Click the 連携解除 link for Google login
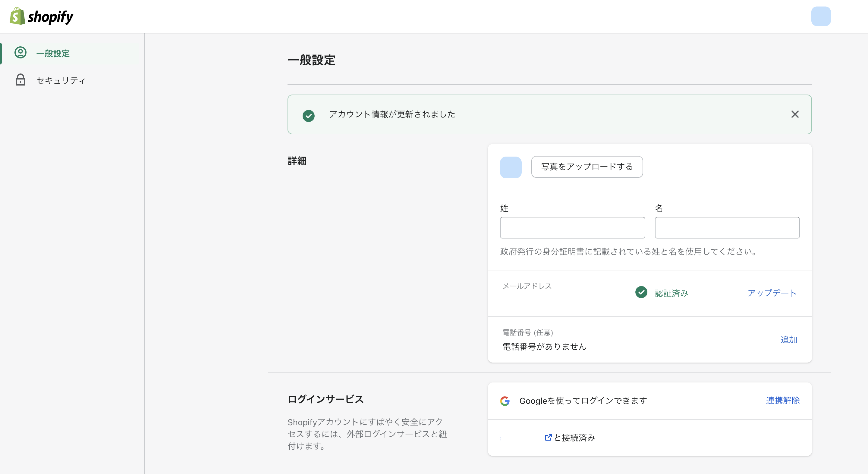The width and height of the screenshot is (868, 474). (782, 400)
